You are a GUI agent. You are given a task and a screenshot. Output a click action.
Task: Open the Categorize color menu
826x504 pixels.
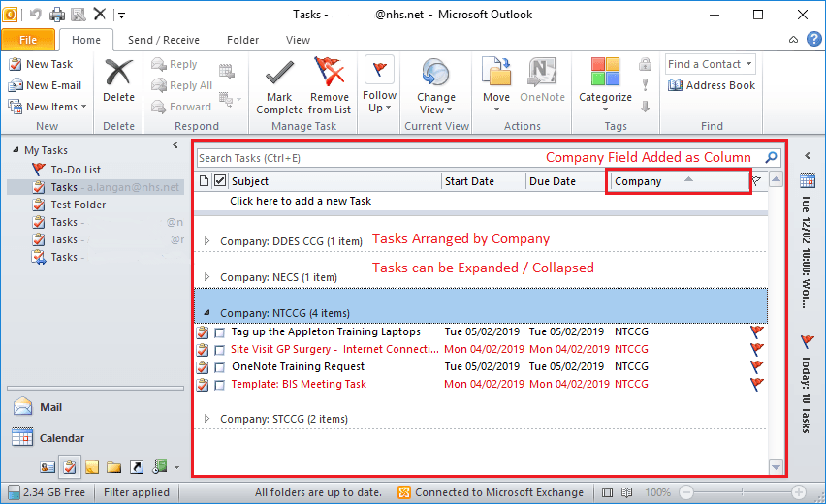tap(605, 85)
